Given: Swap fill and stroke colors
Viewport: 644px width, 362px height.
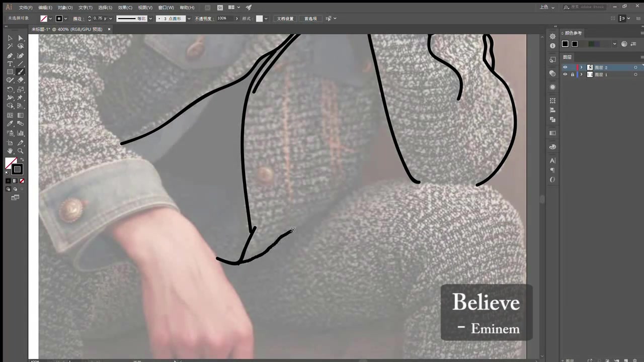Looking at the screenshot, I should pos(22,160).
